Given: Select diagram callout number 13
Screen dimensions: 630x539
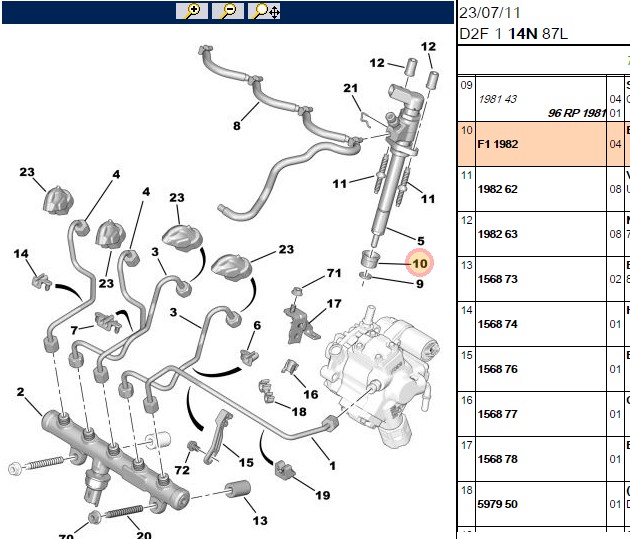Looking at the screenshot, I should click(260, 521).
